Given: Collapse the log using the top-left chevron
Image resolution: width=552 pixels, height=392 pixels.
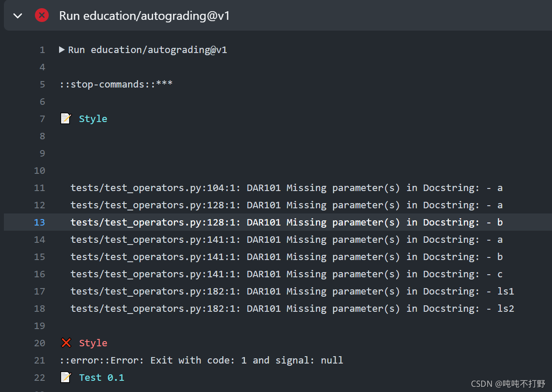Looking at the screenshot, I should point(18,15).
